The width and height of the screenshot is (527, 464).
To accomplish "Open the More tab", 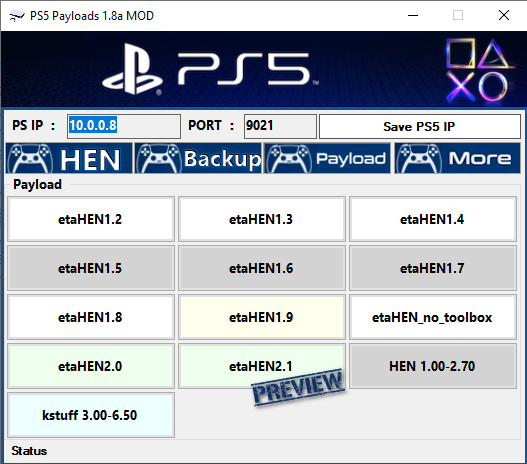I will (x=457, y=158).
